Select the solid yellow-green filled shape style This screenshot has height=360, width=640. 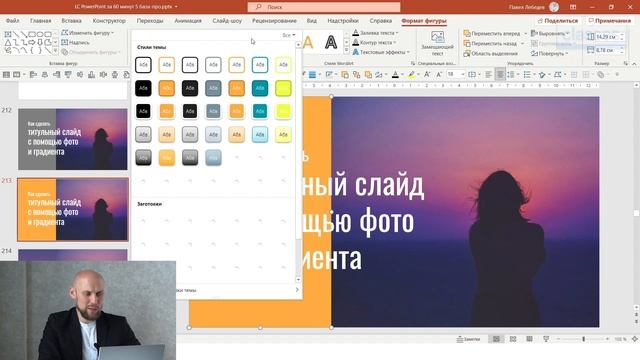[283, 88]
